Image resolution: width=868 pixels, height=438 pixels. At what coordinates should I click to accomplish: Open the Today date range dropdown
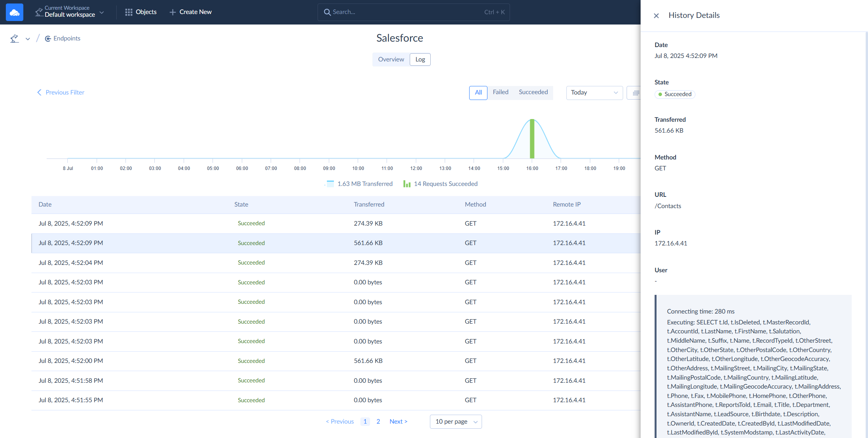[x=594, y=93]
